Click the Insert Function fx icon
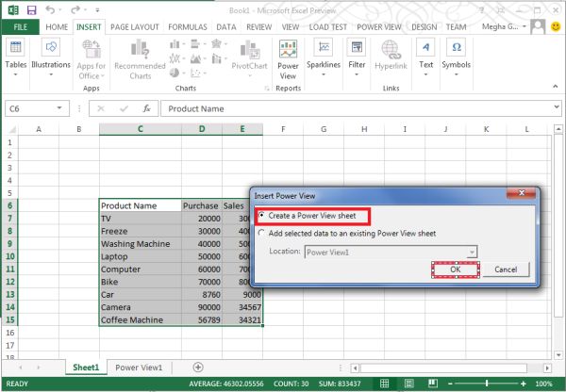566x392 pixels. pyautogui.click(x=146, y=108)
